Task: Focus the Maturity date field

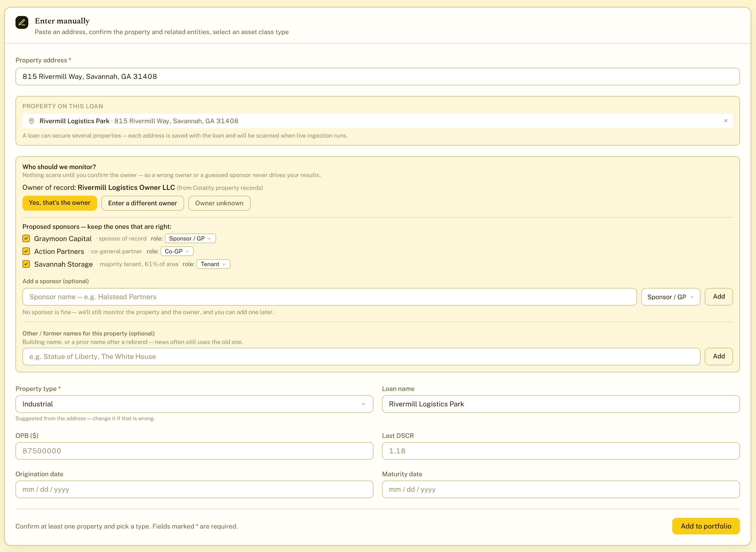Action: pos(561,490)
